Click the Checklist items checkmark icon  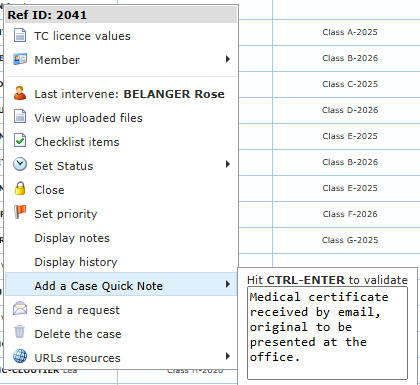20,141
